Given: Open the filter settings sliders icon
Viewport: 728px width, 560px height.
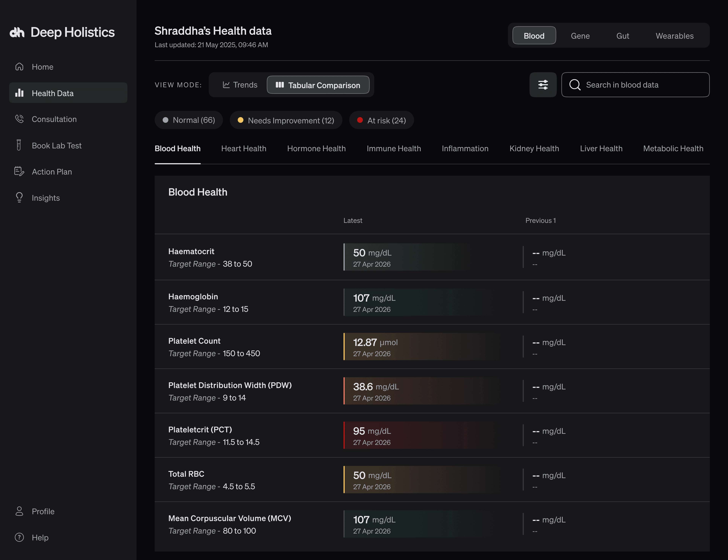Looking at the screenshot, I should [x=543, y=85].
